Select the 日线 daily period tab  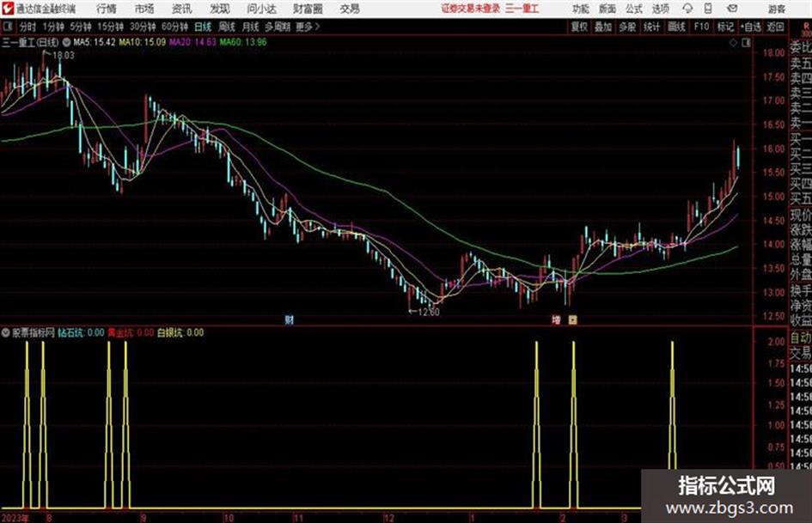click(x=203, y=27)
